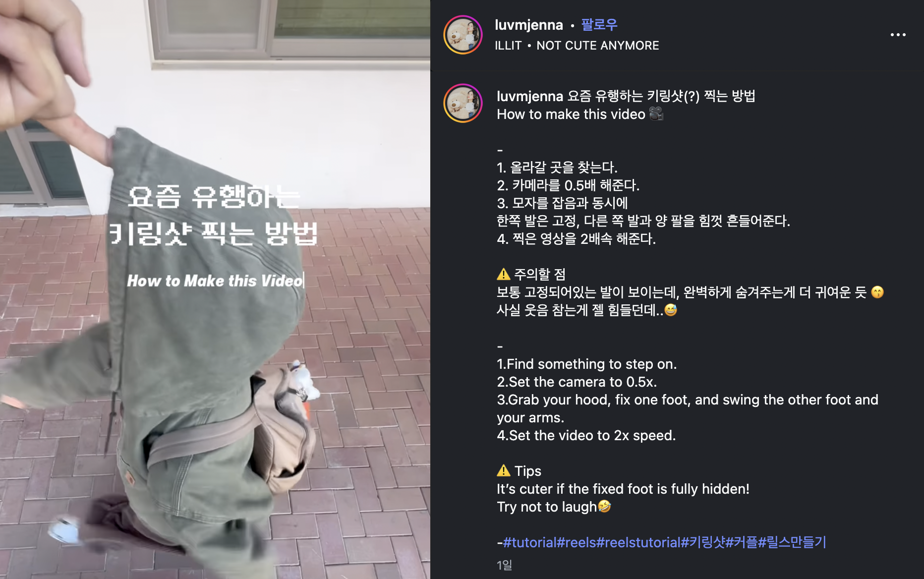The width and height of the screenshot is (924, 579).
Task: Click the 1일 post timestamp
Action: point(504,565)
